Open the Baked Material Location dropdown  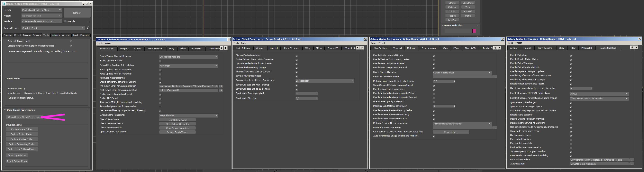pyautogui.click(x=462, y=73)
